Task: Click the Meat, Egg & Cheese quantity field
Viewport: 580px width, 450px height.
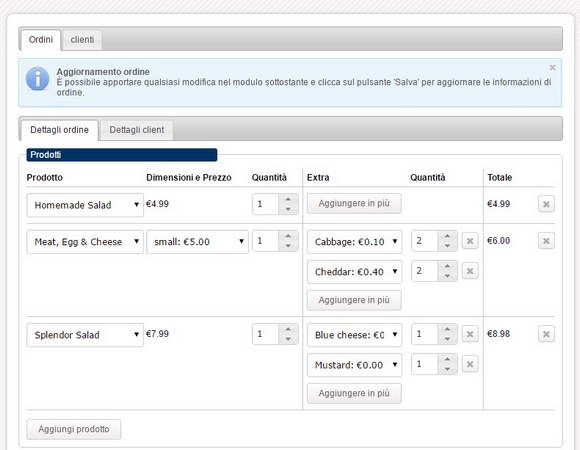Action: point(266,241)
